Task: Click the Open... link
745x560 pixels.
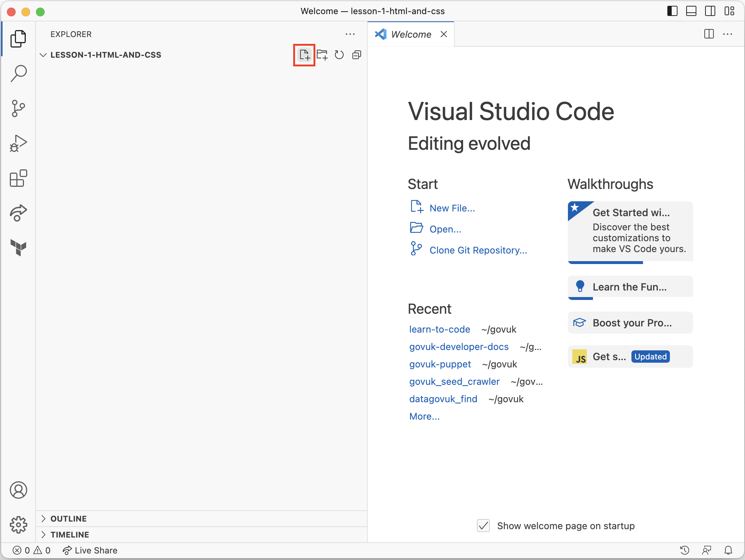Action: click(445, 229)
